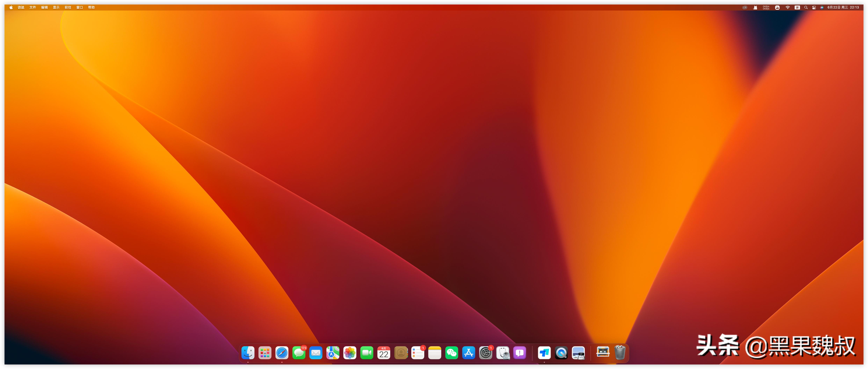The height and width of the screenshot is (369, 868).
Task: Open Pinyin input source menu
Action: click(x=797, y=7)
